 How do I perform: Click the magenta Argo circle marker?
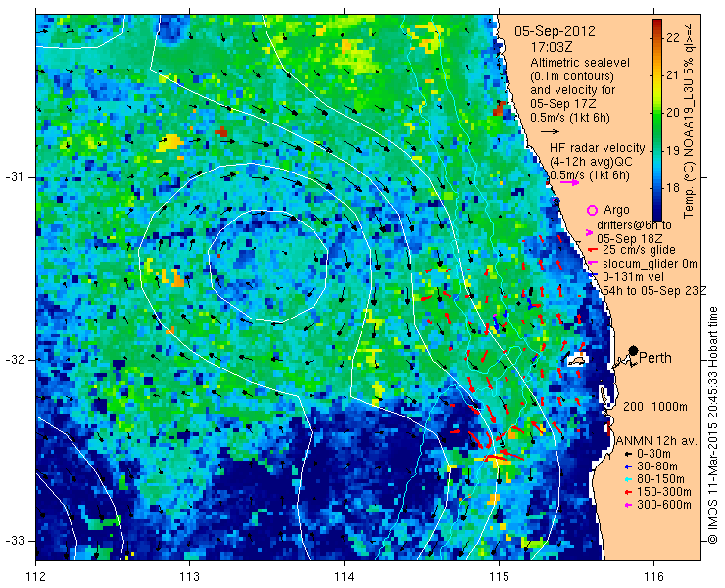592,210
